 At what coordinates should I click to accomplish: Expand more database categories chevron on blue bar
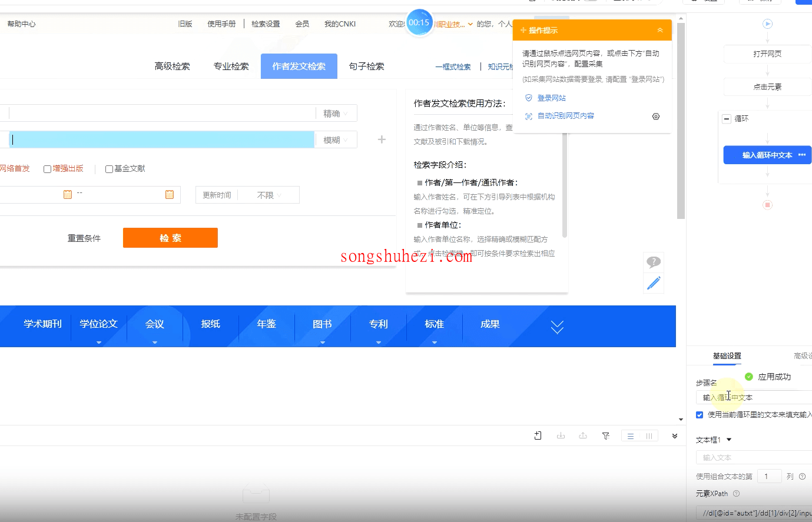point(557,327)
